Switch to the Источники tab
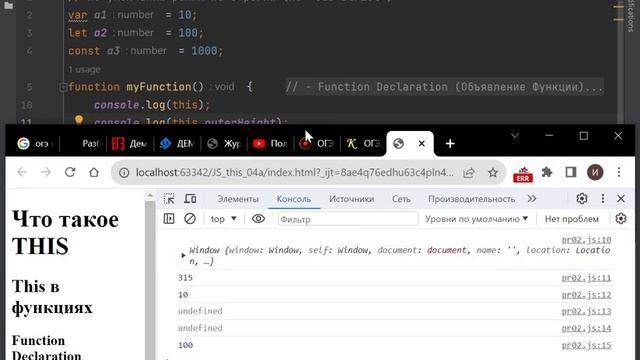Screen dimensions: 640x360 point(351,199)
